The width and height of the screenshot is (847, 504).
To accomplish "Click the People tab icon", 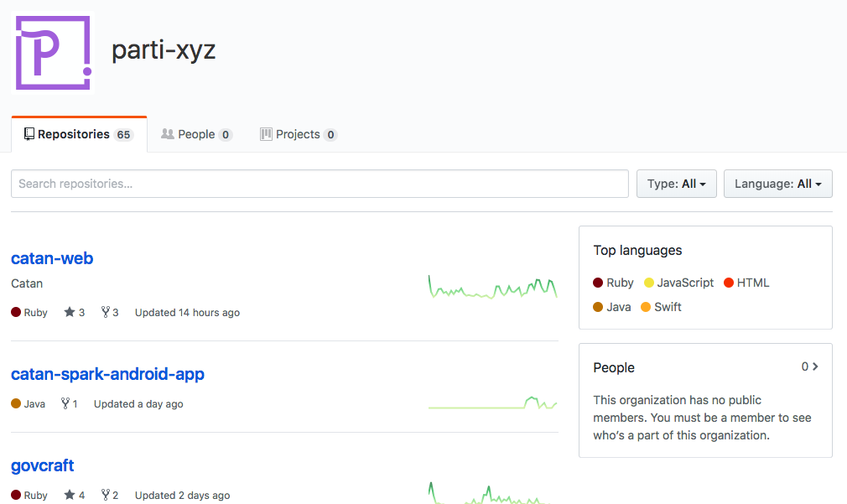I will [x=168, y=134].
